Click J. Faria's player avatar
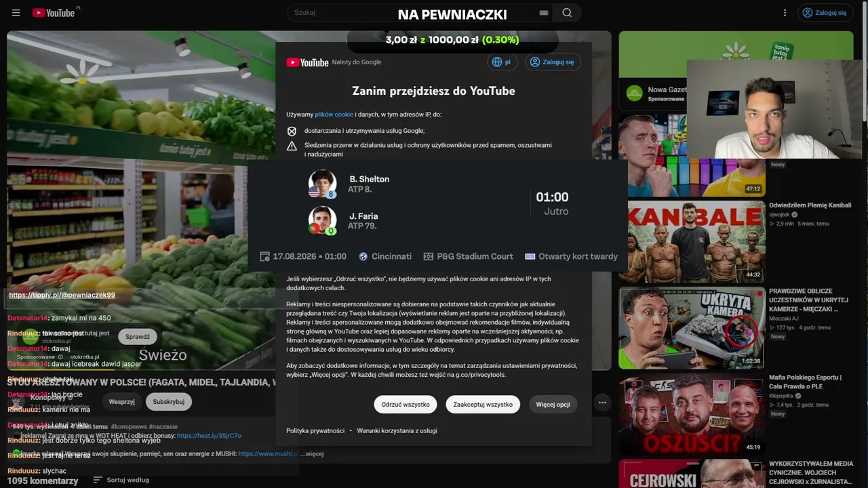Screen dimensions: 868x488 click(322, 220)
